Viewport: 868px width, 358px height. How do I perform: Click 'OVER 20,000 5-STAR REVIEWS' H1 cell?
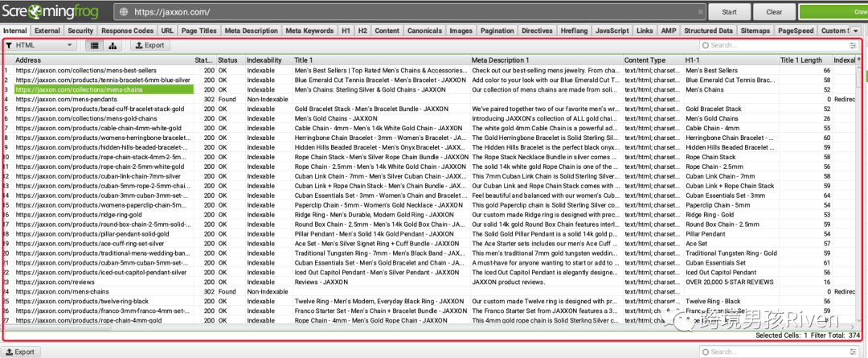tap(731, 282)
